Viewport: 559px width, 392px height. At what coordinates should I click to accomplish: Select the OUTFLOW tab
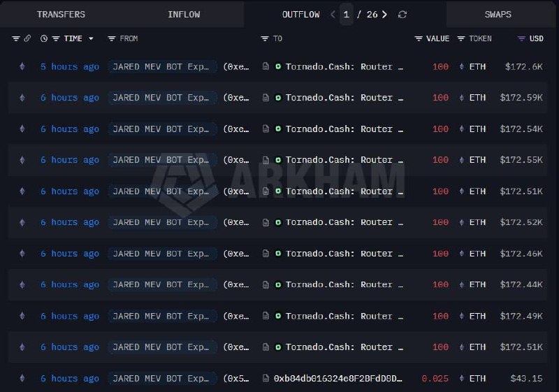[300, 14]
